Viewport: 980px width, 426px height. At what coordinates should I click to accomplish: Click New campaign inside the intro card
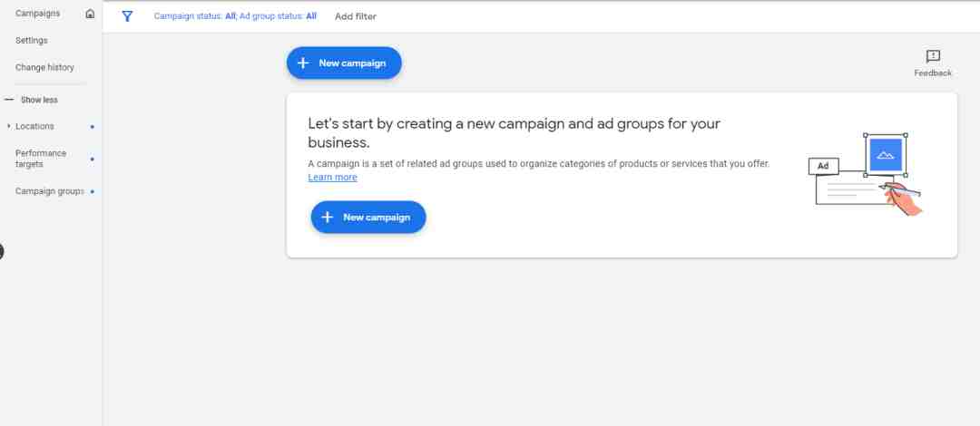(x=368, y=218)
